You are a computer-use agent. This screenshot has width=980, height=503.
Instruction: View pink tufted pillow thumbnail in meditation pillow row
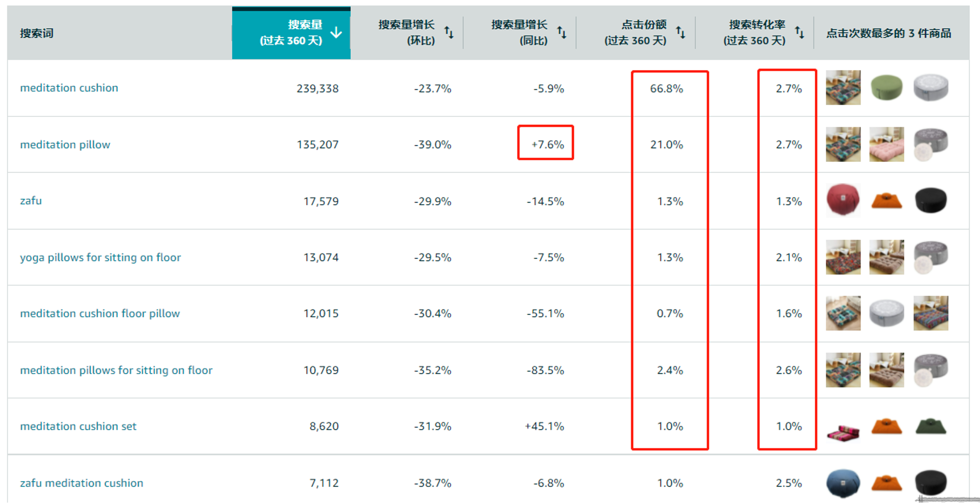(887, 145)
